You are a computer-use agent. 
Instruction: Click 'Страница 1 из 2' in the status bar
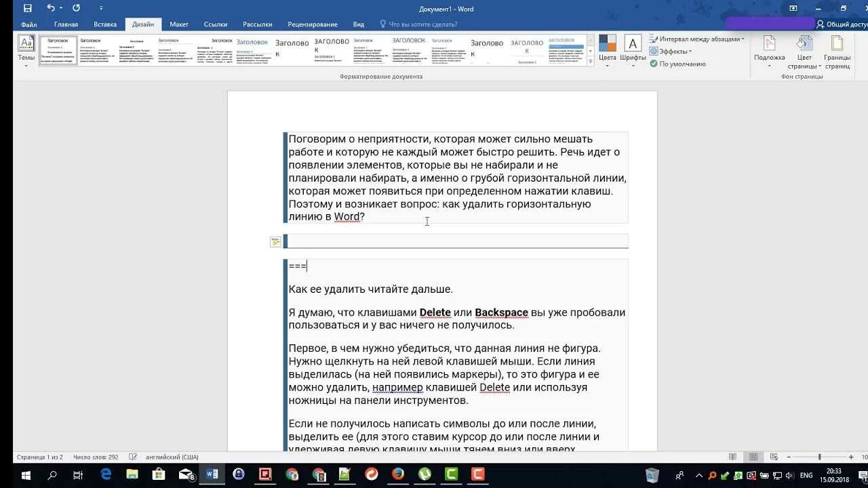pos(39,457)
